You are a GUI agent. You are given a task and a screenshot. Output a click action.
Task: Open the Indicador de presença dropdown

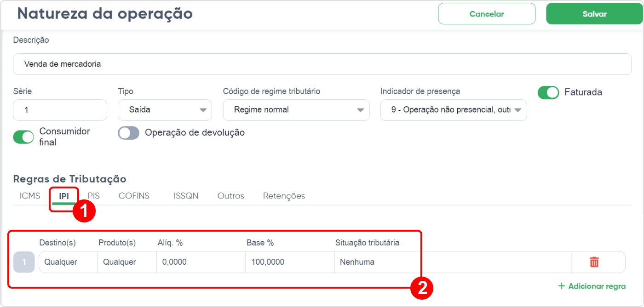pos(454,110)
